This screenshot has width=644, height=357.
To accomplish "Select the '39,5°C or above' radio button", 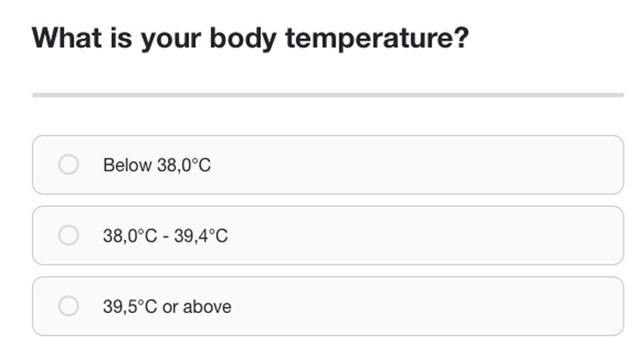I will click(x=69, y=305).
